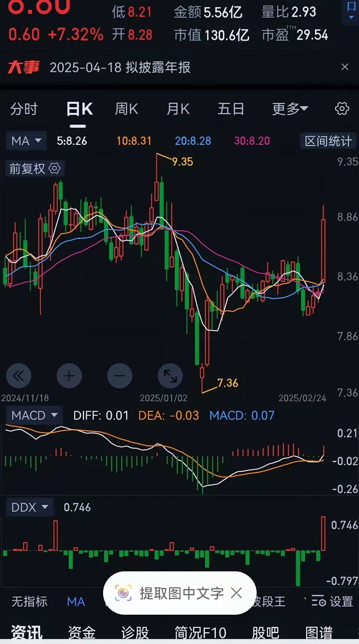Tap the 7.36 low price annotation
This screenshot has height=644, width=359.
pos(228,383)
